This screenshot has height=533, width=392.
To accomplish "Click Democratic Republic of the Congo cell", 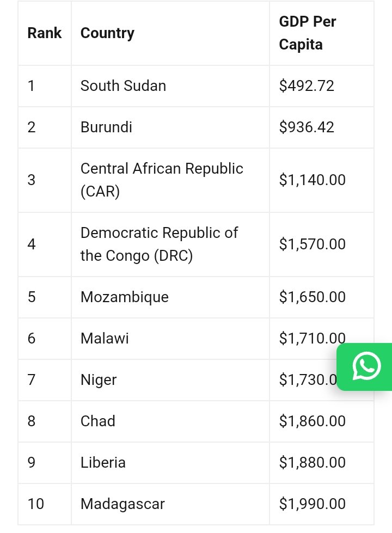I will click(170, 244).
